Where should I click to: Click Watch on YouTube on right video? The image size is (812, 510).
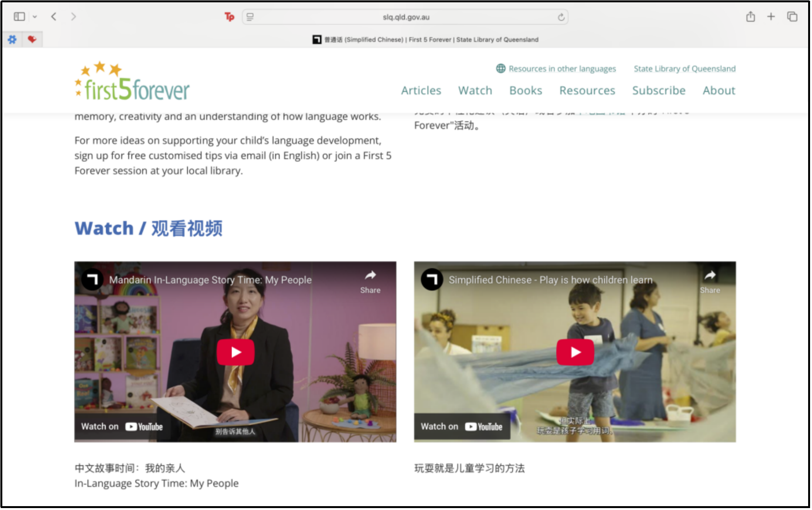[462, 427]
